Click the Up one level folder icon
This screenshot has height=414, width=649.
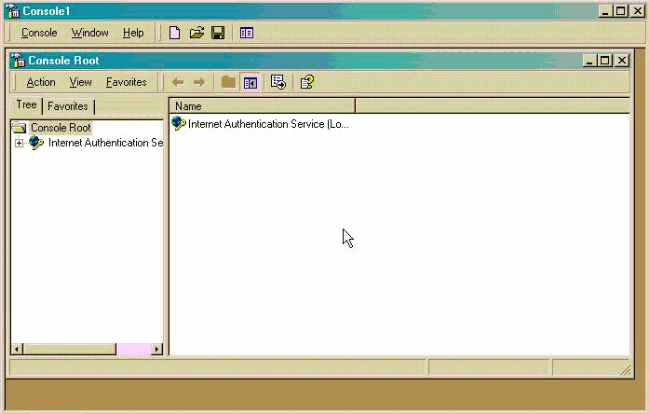(x=228, y=82)
